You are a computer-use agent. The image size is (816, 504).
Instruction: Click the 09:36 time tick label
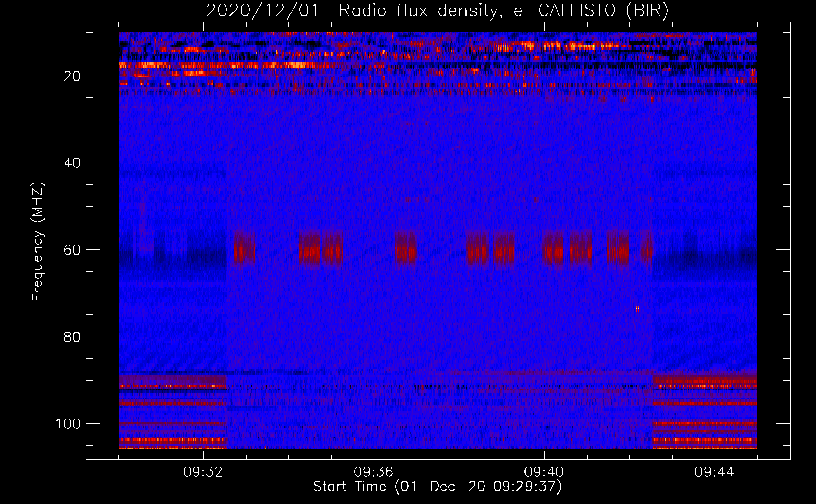373,472
